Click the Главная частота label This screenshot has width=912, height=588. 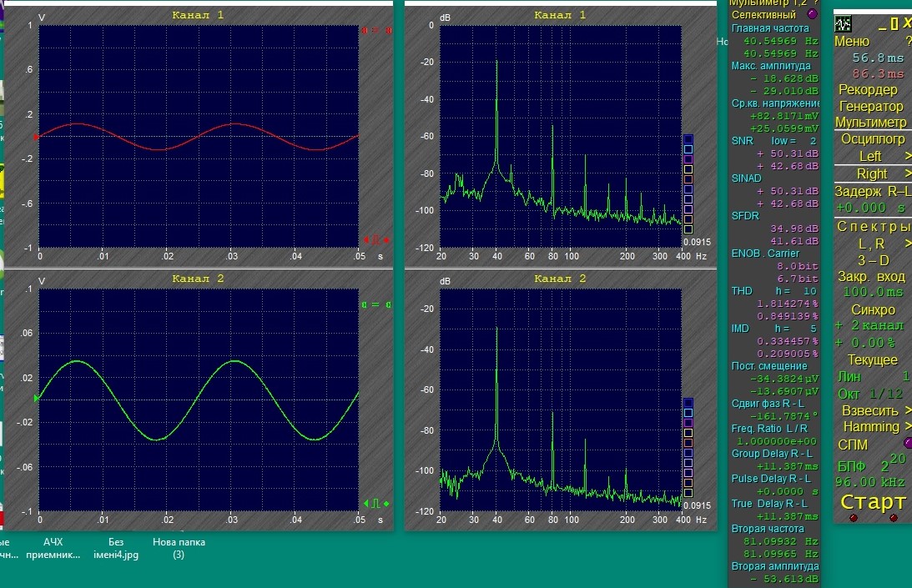coord(770,28)
